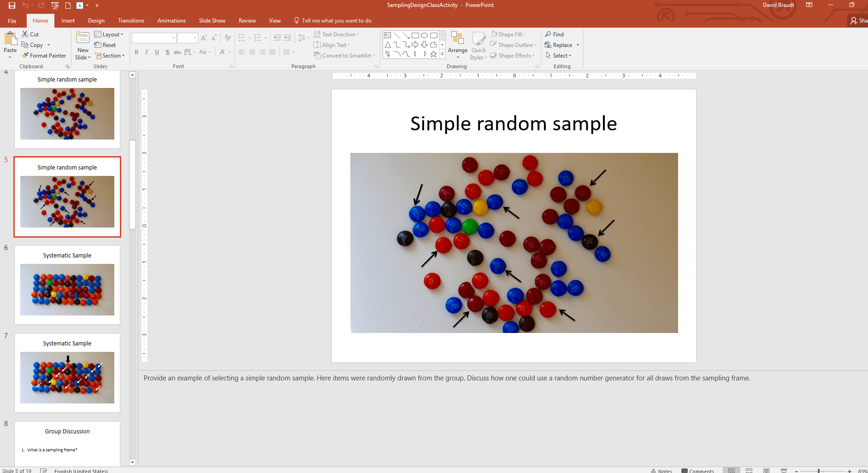Click the spell check icon in status bar

pos(43,471)
